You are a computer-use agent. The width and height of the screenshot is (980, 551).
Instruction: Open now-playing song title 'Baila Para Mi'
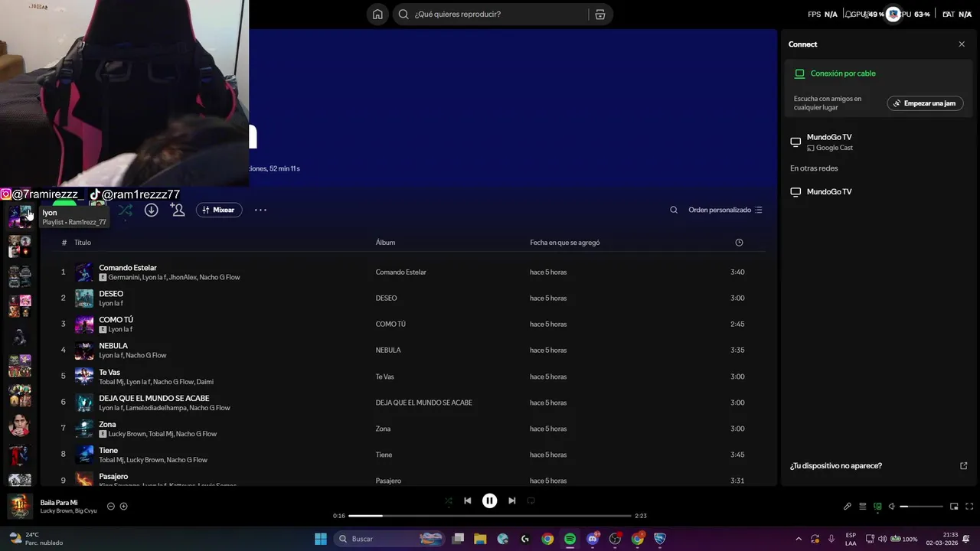(59, 503)
